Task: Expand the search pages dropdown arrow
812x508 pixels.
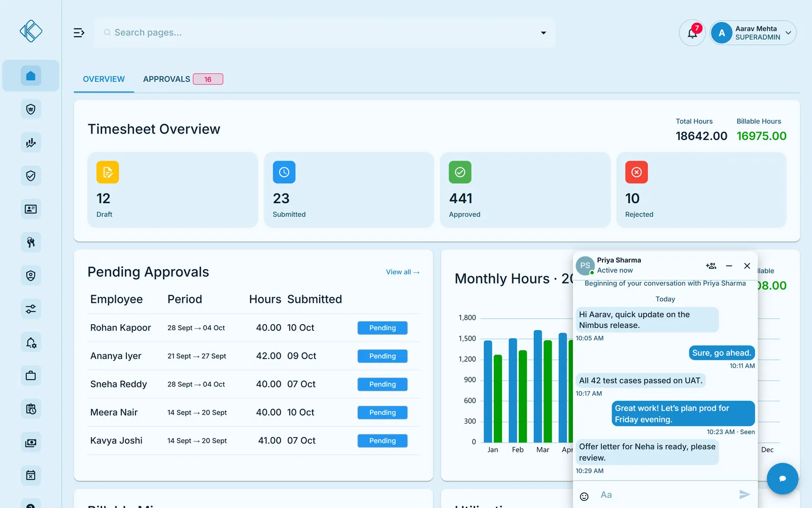Action: tap(544, 33)
